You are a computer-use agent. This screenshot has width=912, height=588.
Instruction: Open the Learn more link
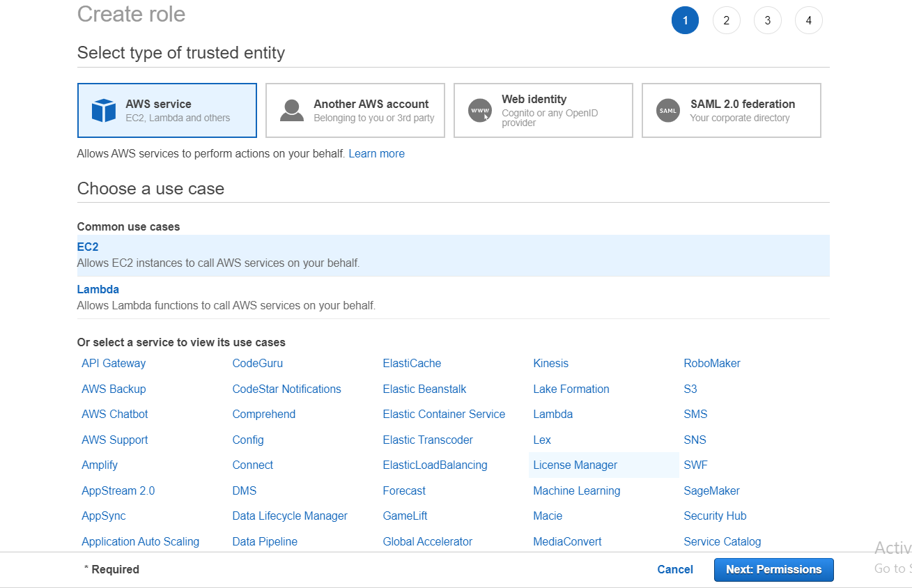click(x=376, y=154)
